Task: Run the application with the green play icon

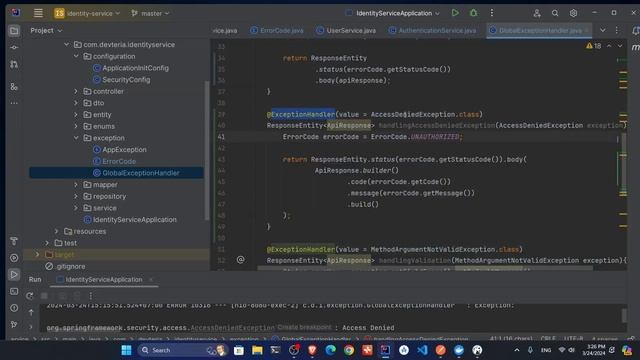Action: coord(455,13)
